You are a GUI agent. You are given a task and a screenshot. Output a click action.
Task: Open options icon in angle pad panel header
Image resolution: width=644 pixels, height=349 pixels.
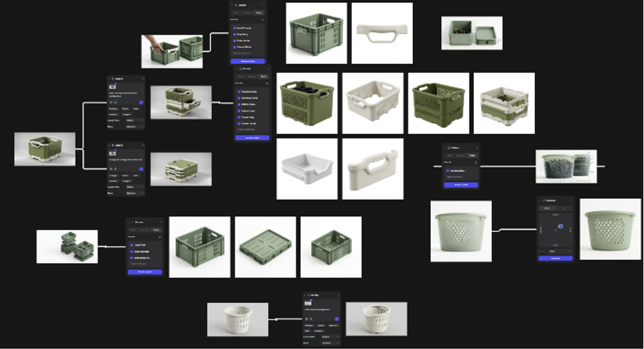click(x=571, y=200)
